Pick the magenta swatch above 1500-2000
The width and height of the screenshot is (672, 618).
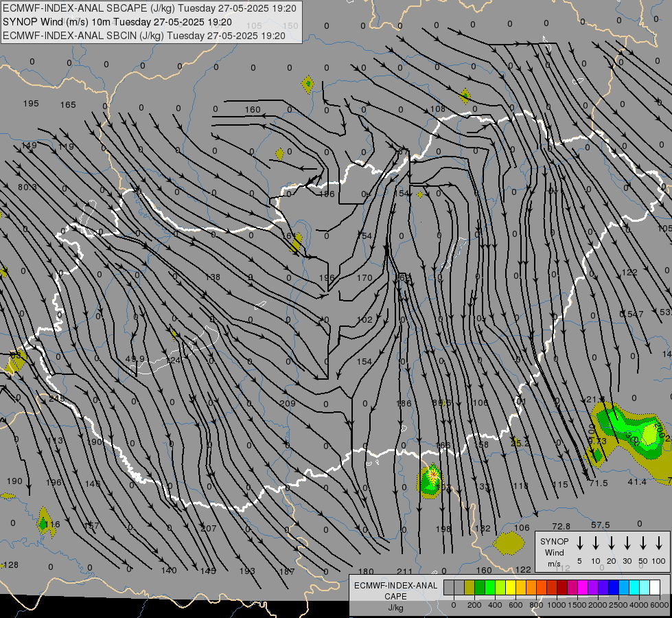(583, 588)
